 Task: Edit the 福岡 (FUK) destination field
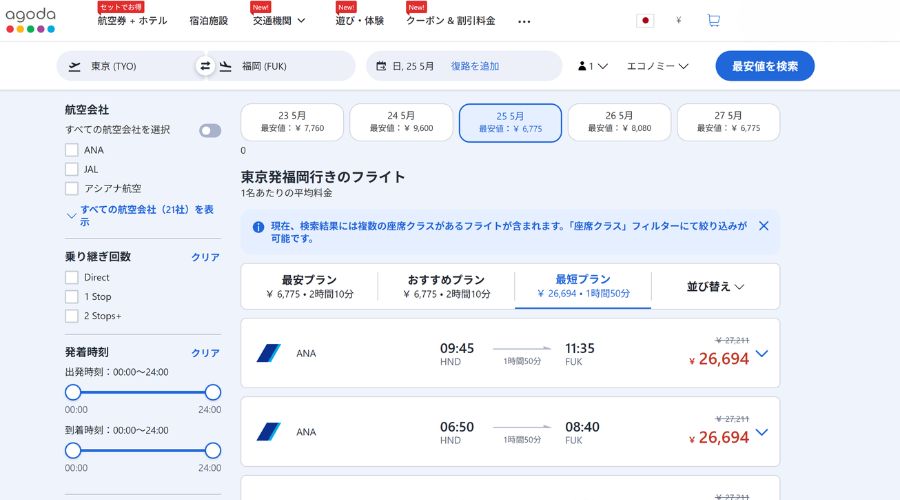pos(281,66)
